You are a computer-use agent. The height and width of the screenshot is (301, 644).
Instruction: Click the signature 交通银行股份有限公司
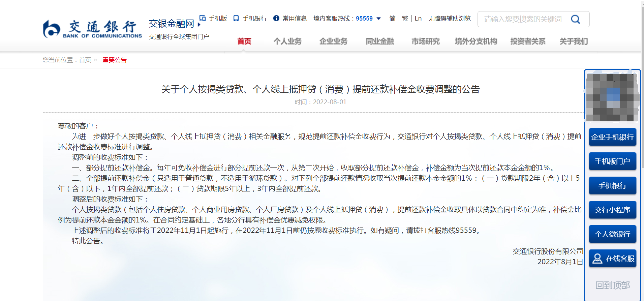tap(548, 251)
